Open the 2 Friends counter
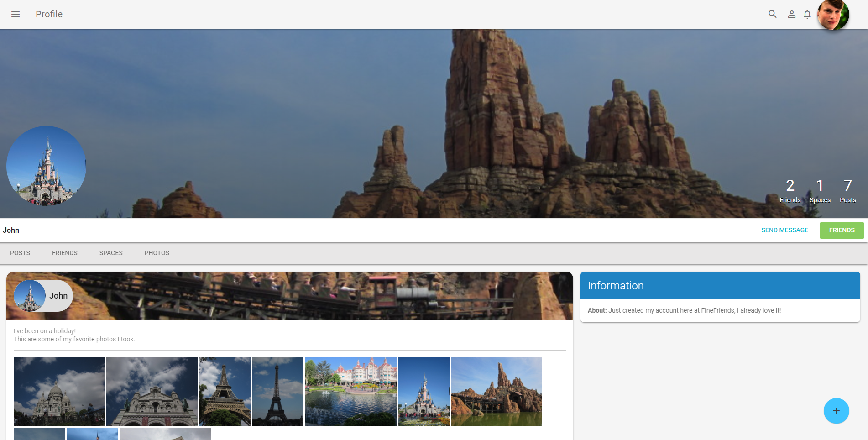 click(790, 191)
